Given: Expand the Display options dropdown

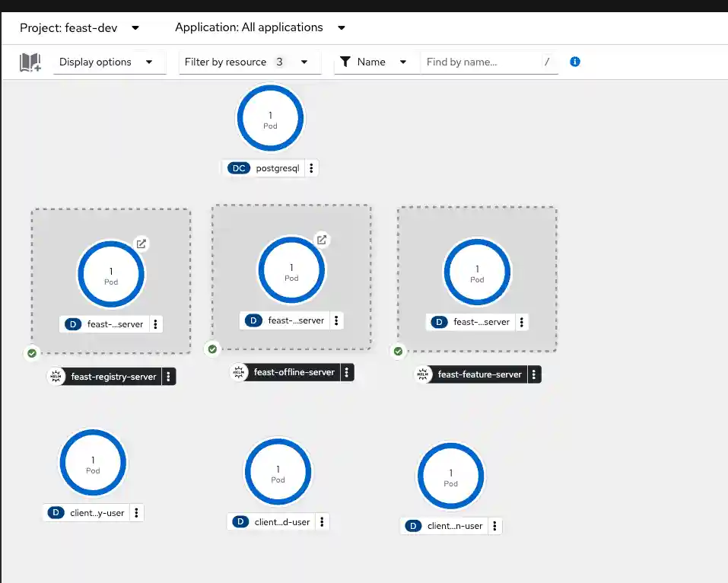Looking at the screenshot, I should tap(110, 62).
